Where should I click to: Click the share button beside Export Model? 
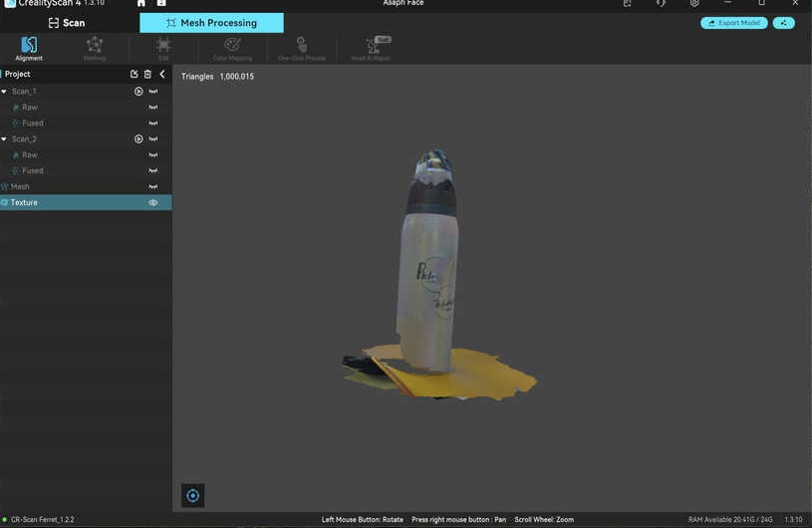784,23
